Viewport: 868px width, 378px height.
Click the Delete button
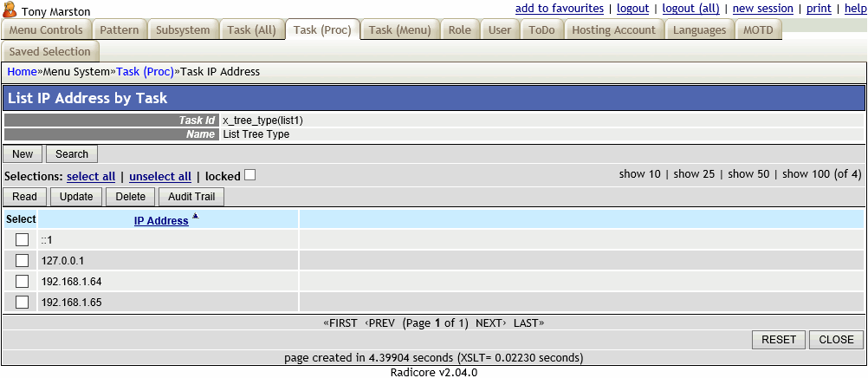point(130,197)
